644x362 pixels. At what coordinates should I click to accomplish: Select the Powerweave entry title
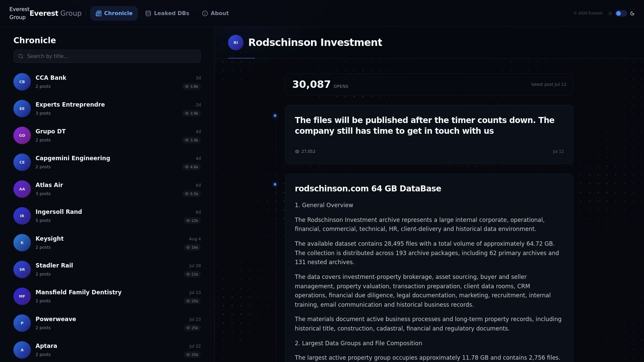tap(56, 319)
